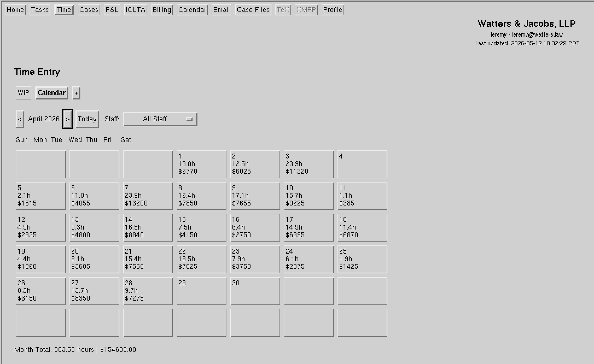
Task: Open the All Staff dropdown
Action: pyautogui.click(x=160, y=119)
